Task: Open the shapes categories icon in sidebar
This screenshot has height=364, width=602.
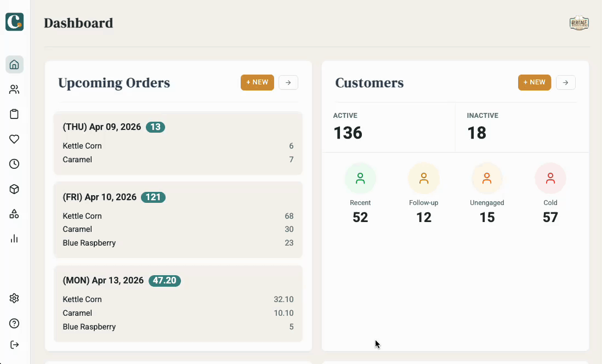Action: click(x=14, y=214)
